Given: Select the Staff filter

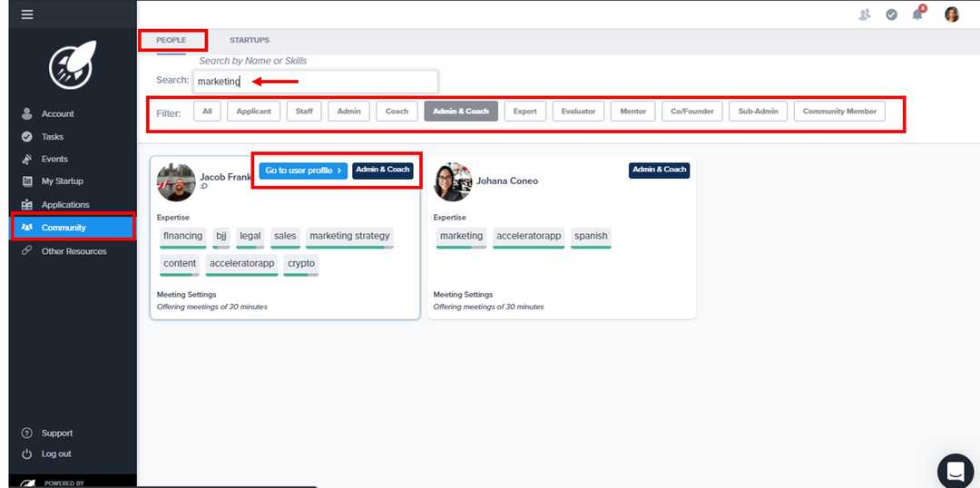Looking at the screenshot, I should click(x=304, y=112).
